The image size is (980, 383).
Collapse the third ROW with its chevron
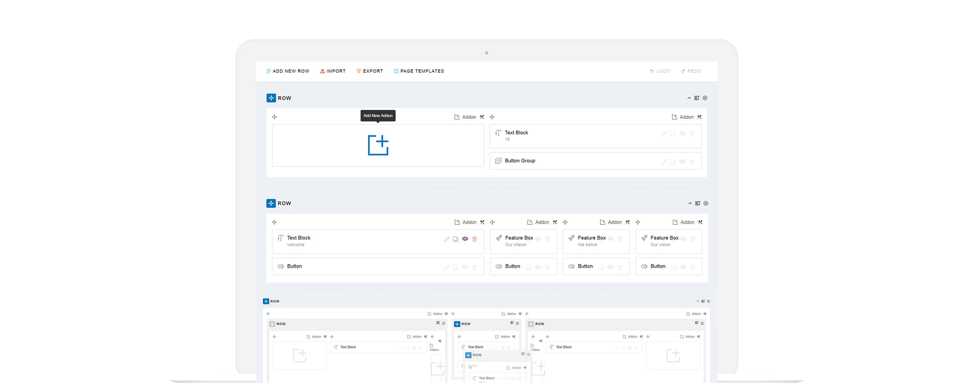pyautogui.click(x=698, y=301)
